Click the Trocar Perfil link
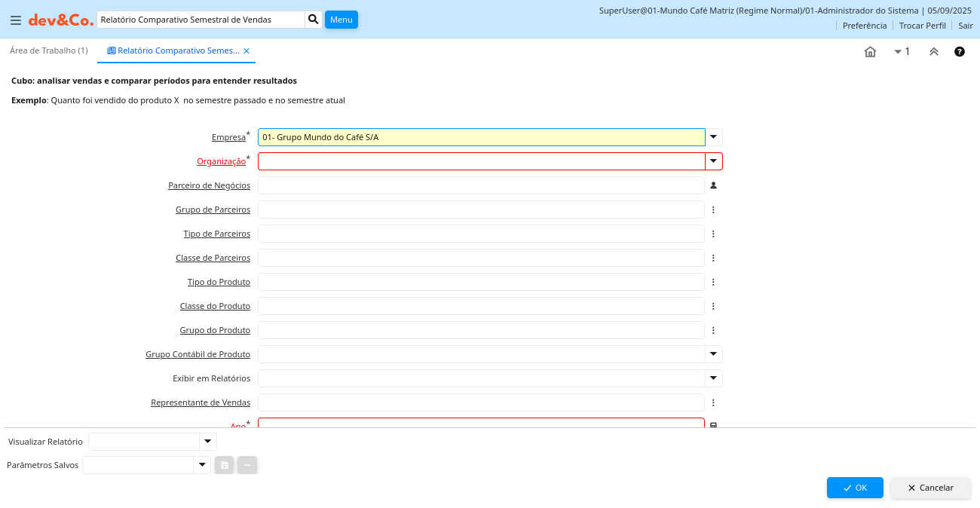This screenshot has width=980, height=508. click(922, 26)
